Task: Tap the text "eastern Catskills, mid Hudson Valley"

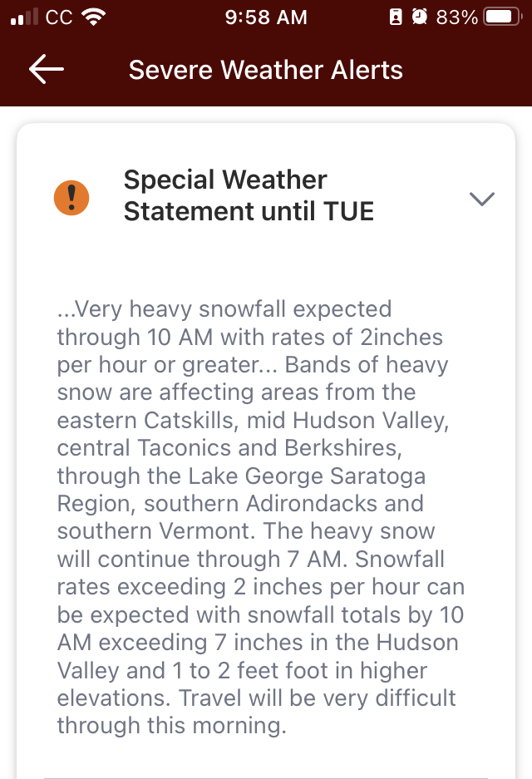Action: [253, 420]
